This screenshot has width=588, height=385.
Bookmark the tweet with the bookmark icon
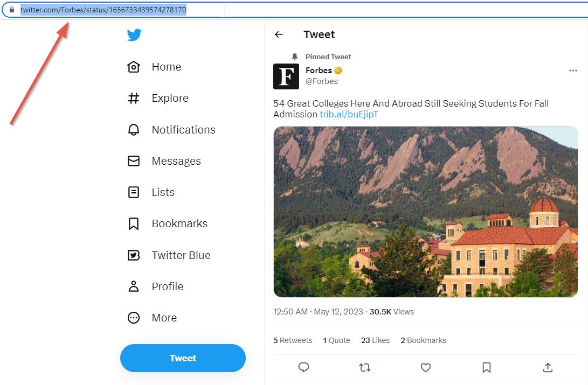pyautogui.click(x=486, y=367)
